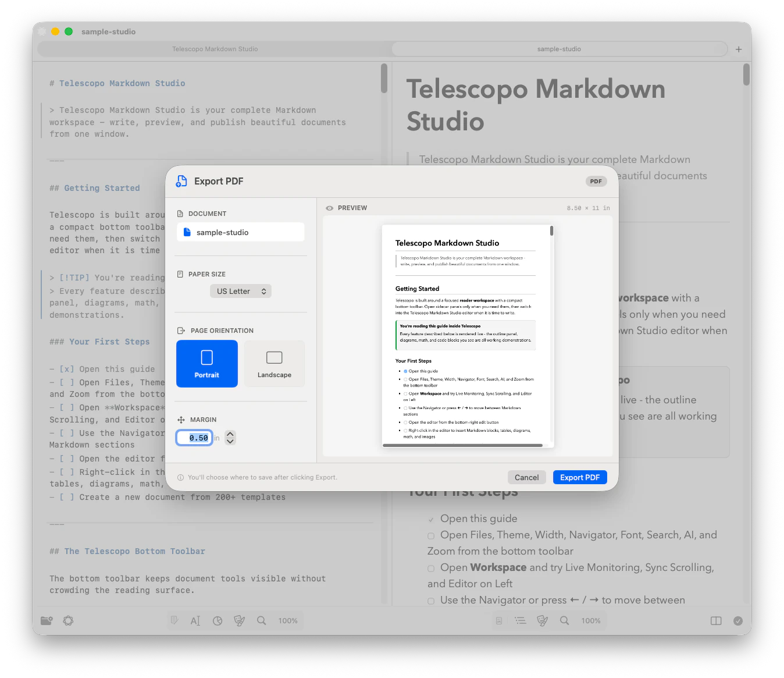
Task: Check the 'Open Files, Theme, Width' task checkbox
Action: [431, 535]
